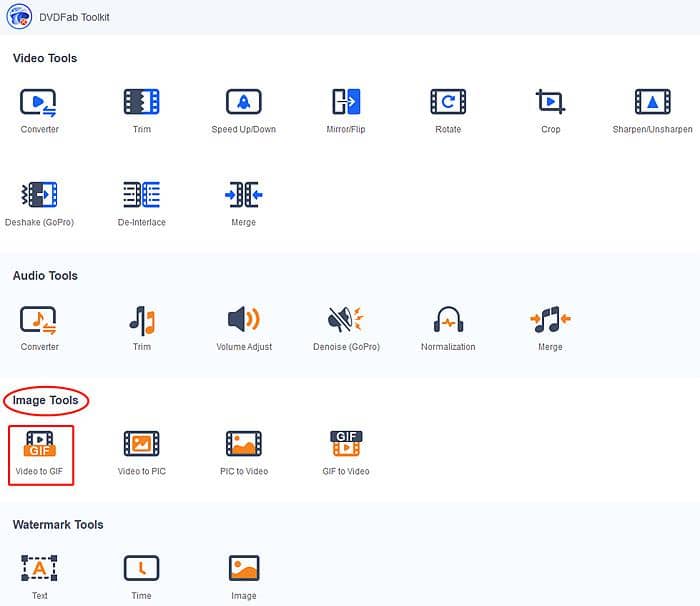The image size is (700, 606).
Task: Open the Volume Adjust tool
Action: click(x=244, y=329)
